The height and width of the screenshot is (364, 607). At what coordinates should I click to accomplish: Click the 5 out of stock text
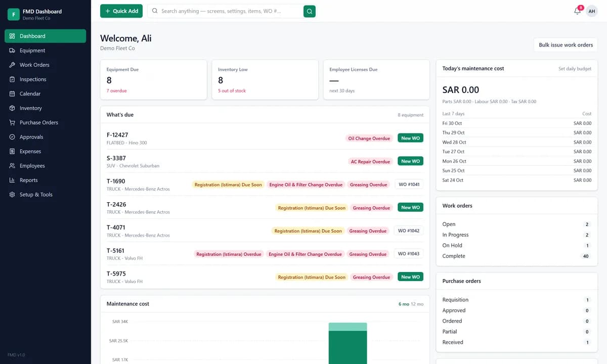click(x=232, y=91)
